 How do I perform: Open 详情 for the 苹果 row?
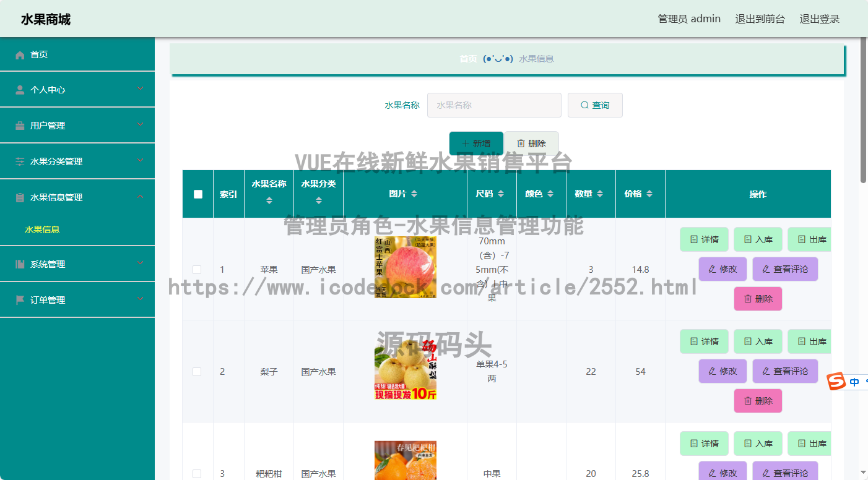point(704,239)
